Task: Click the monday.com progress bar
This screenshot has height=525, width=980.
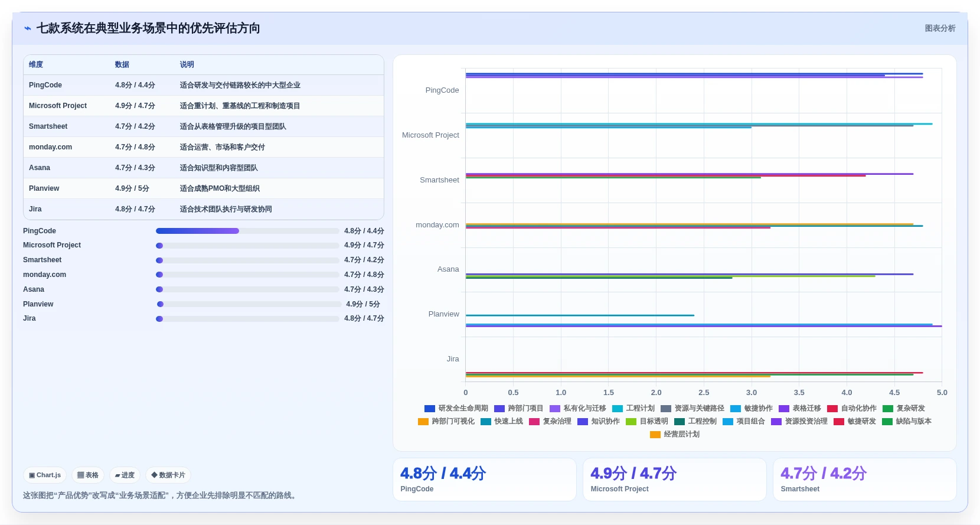Action: (x=247, y=275)
